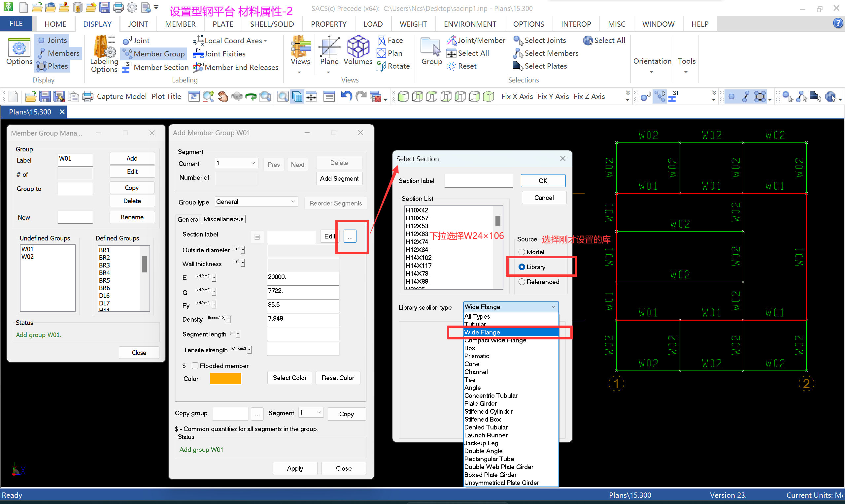Switch to the Miscellaneous tab

(223, 219)
